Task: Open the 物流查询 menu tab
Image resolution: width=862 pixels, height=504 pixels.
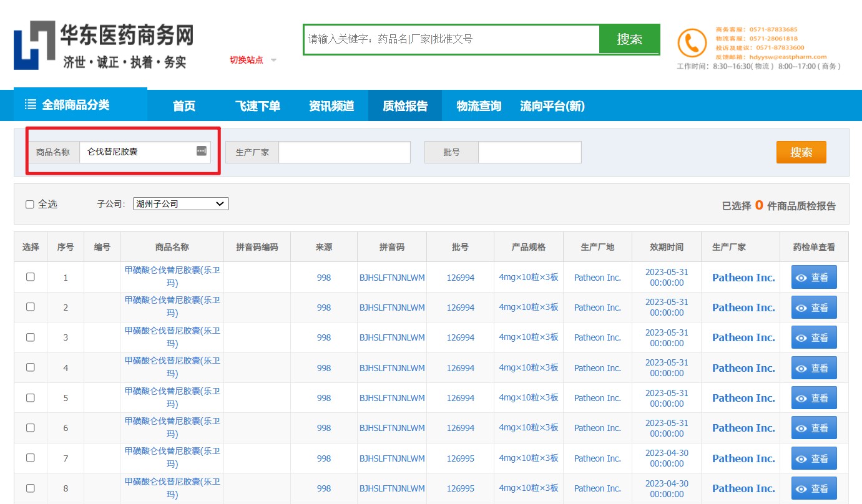Action: coord(479,106)
